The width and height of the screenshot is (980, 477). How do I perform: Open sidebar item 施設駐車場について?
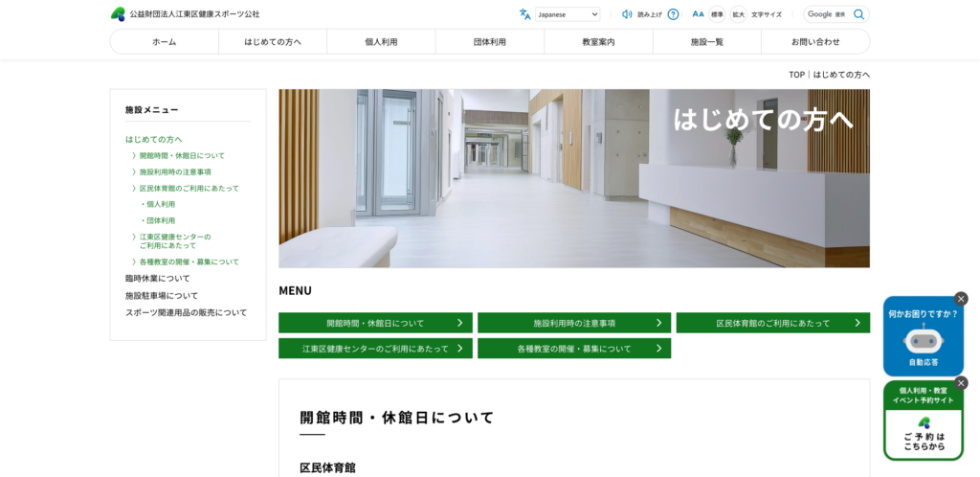(x=162, y=295)
